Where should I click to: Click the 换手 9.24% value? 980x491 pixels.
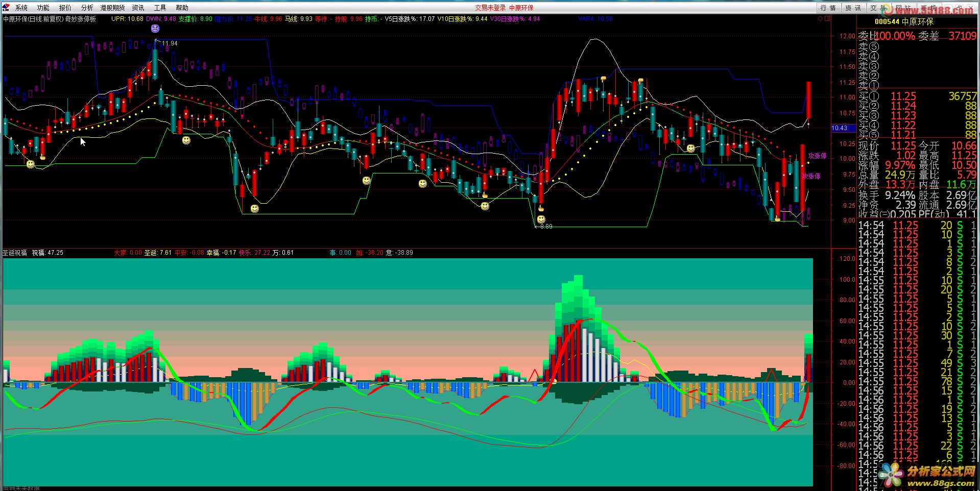[x=900, y=195]
